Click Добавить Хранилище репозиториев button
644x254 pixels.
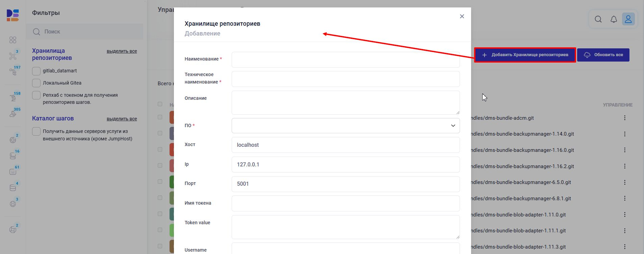525,55
